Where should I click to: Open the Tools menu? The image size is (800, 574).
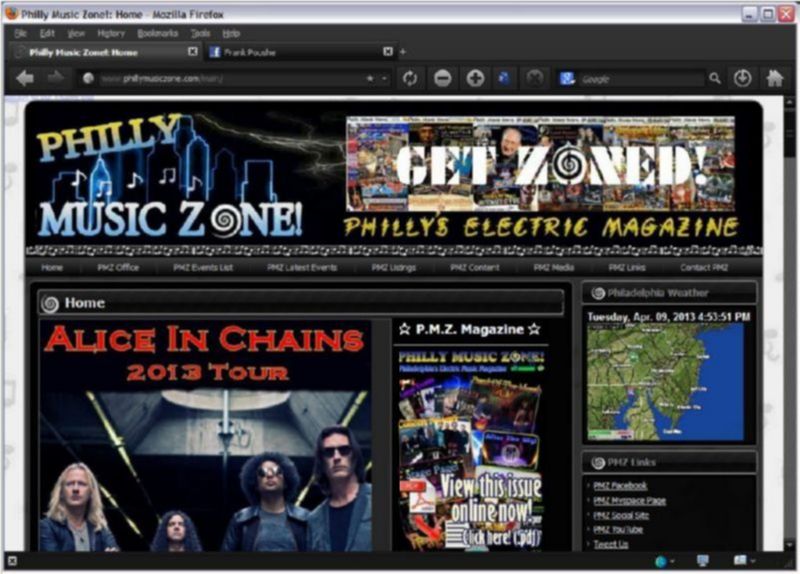click(200, 34)
